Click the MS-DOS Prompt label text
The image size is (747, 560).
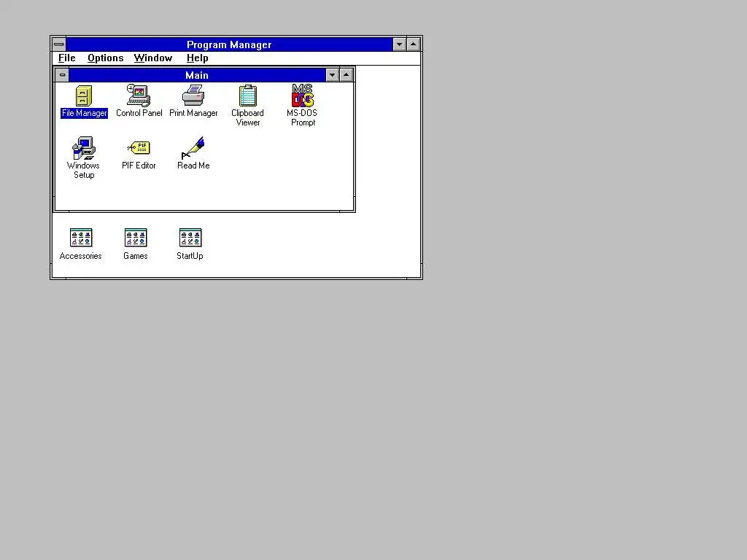(x=302, y=117)
